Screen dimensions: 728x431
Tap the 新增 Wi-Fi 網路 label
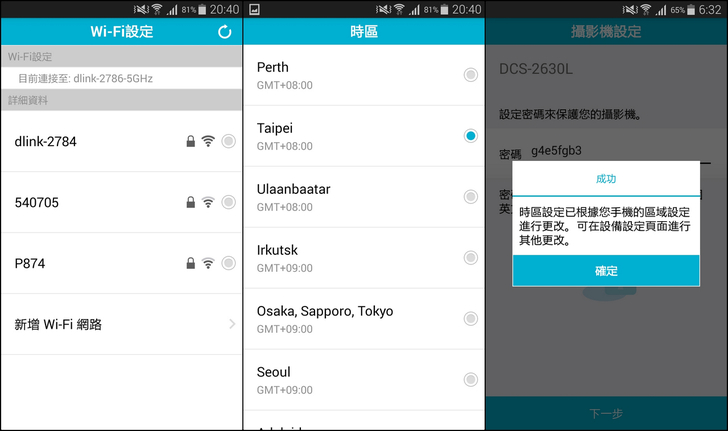(58, 324)
